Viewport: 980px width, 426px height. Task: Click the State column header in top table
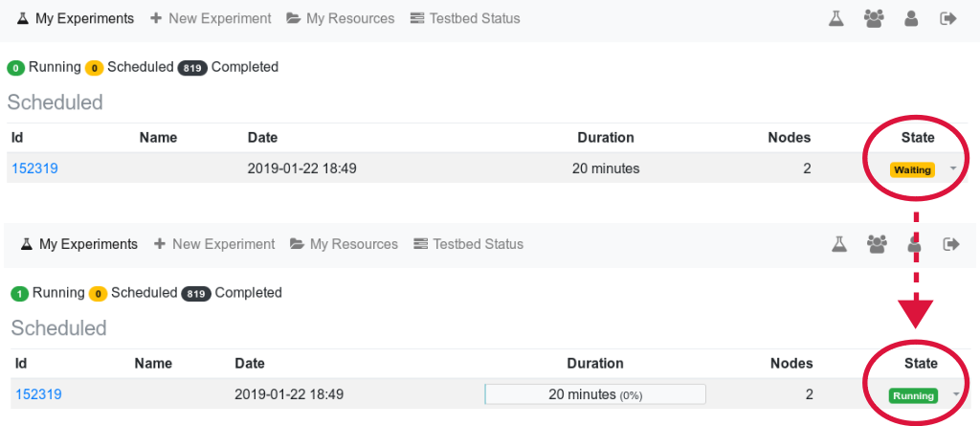pos(918,138)
